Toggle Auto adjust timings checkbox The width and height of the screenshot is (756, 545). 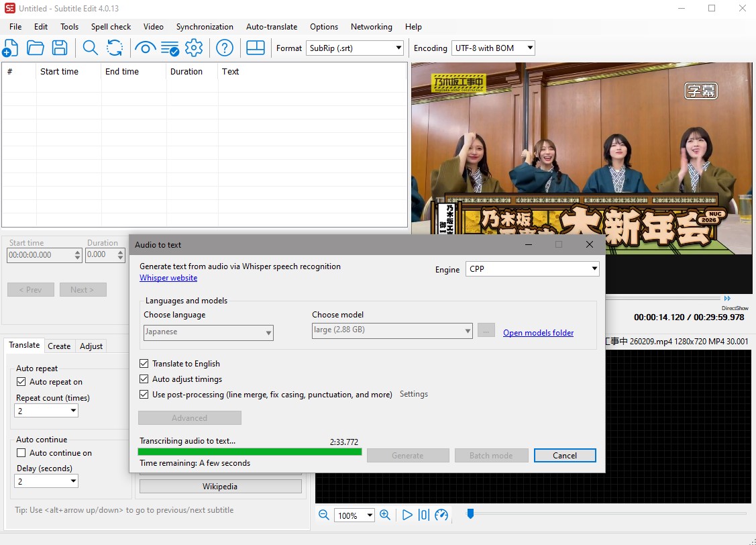[x=144, y=379]
